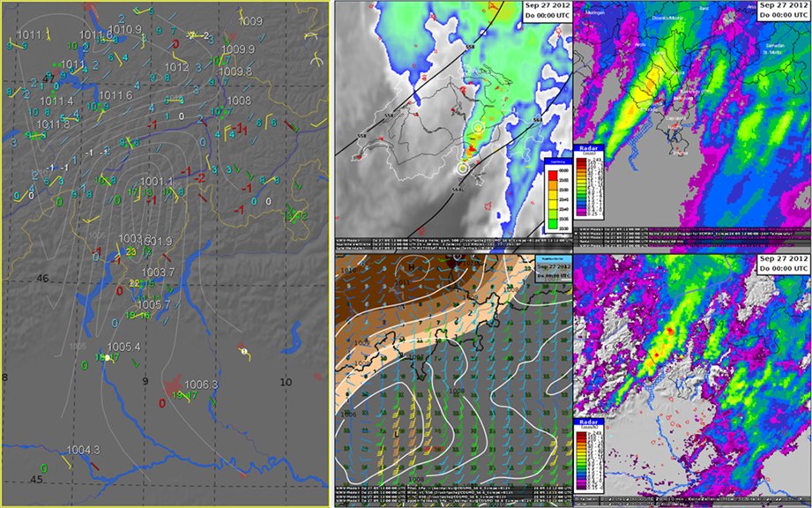Image resolution: width=812 pixels, height=508 pixels.
Task: Click the date stamp on the satellite panel
Action: (548, 11)
